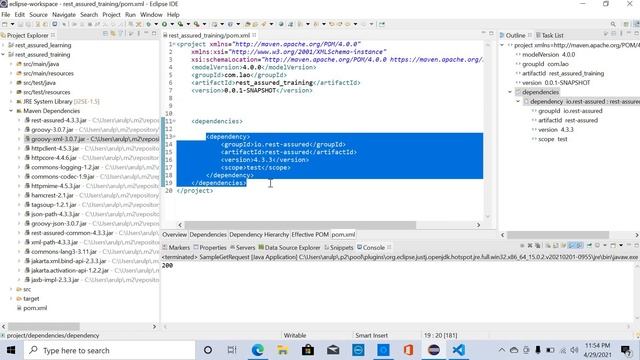Open the Data Source Explorer tab

[x=289, y=247]
